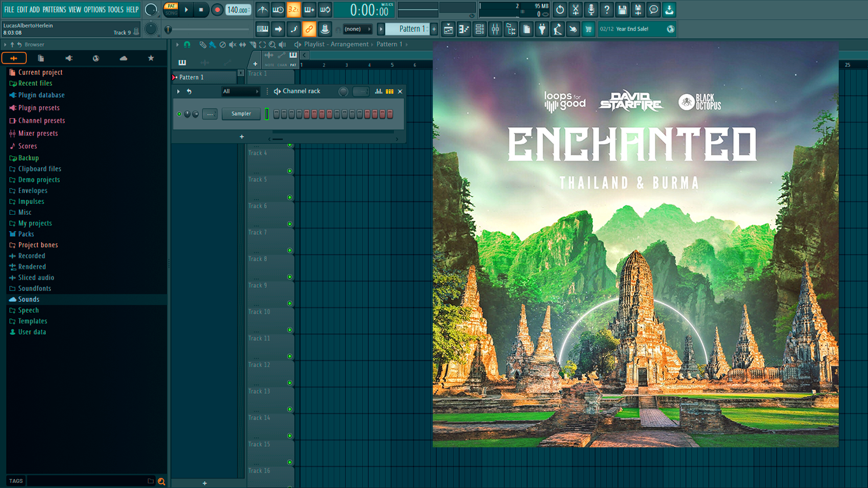Open the Piano roll view
The width and height of the screenshot is (868, 488).
coord(464,29)
